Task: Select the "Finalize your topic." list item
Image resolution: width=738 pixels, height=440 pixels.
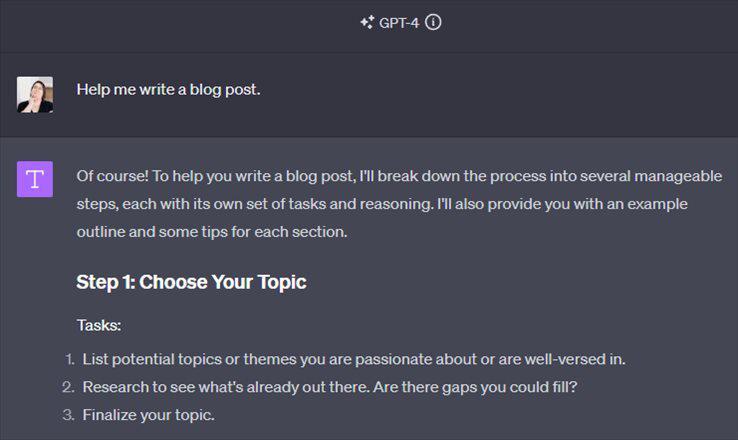Action: pyautogui.click(x=148, y=414)
